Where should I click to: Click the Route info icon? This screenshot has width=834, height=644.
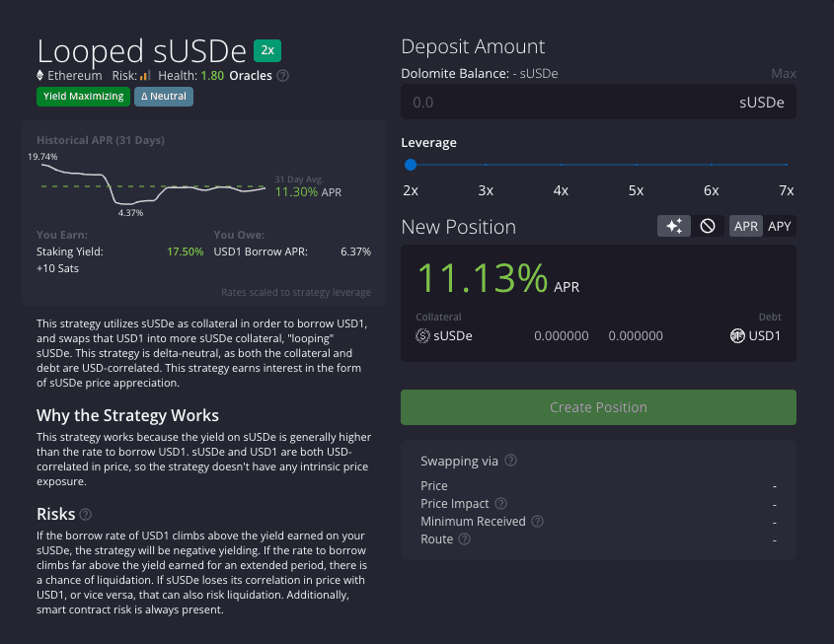[x=464, y=539]
